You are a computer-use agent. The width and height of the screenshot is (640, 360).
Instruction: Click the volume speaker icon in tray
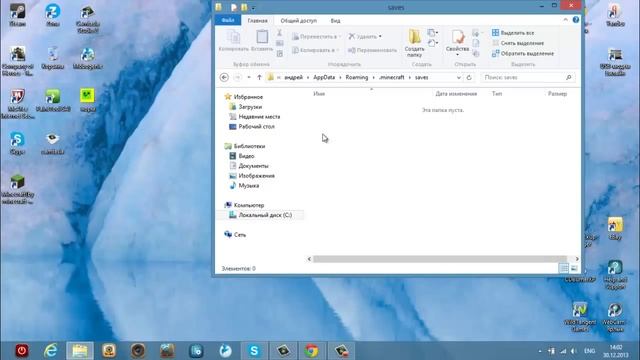(573, 351)
